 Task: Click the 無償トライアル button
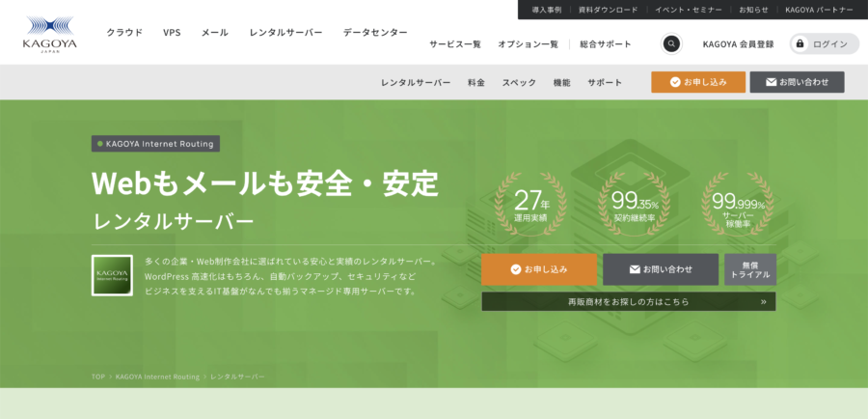tap(750, 269)
